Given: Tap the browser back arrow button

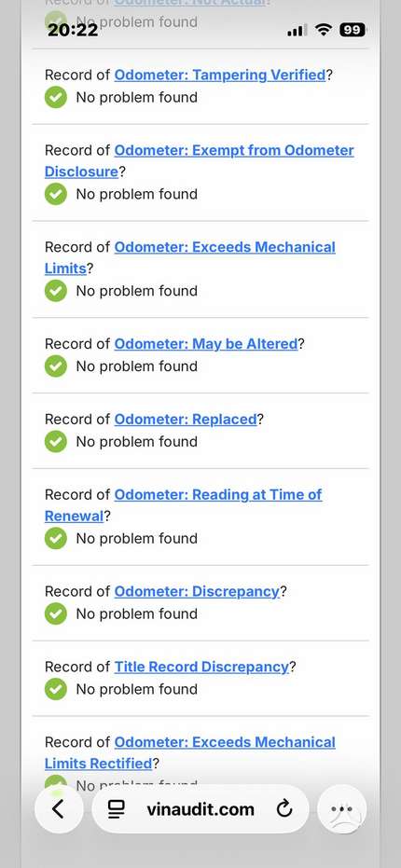Looking at the screenshot, I should [x=59, y=808].
